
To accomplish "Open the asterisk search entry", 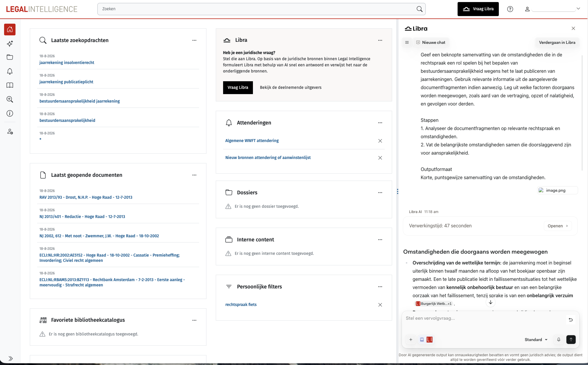I will point(40,139).
